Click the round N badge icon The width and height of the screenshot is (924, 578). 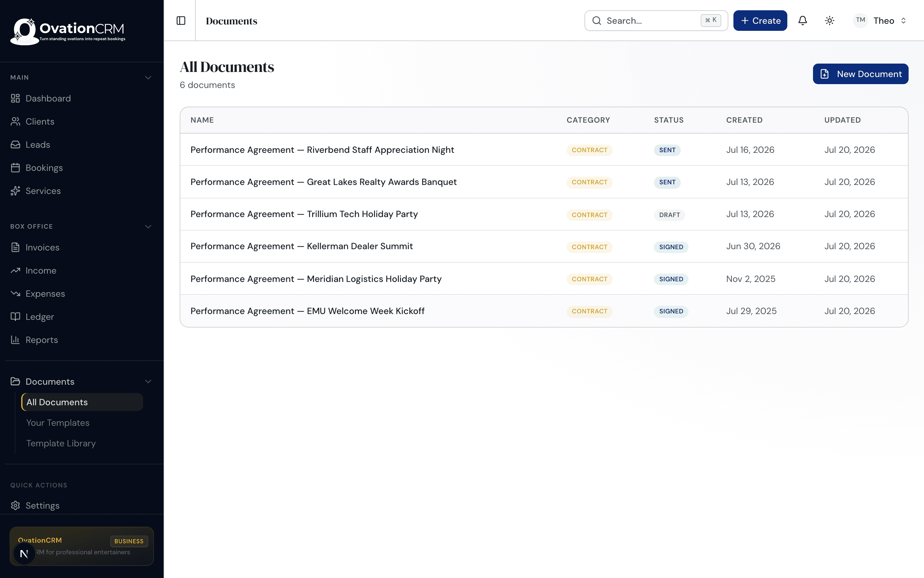click(24, 553)
